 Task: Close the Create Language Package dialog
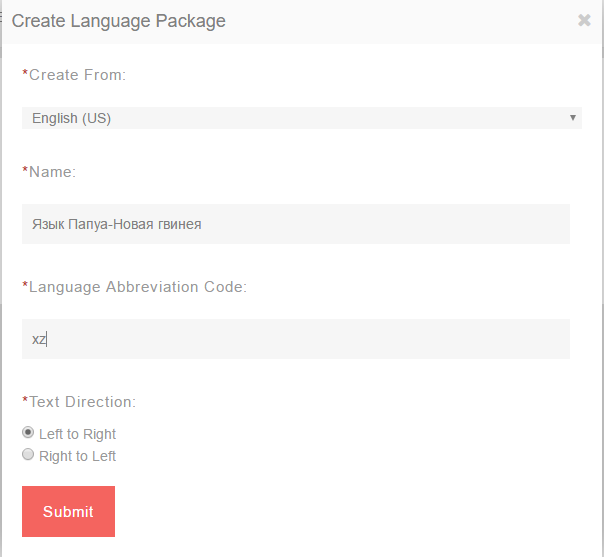584,20
